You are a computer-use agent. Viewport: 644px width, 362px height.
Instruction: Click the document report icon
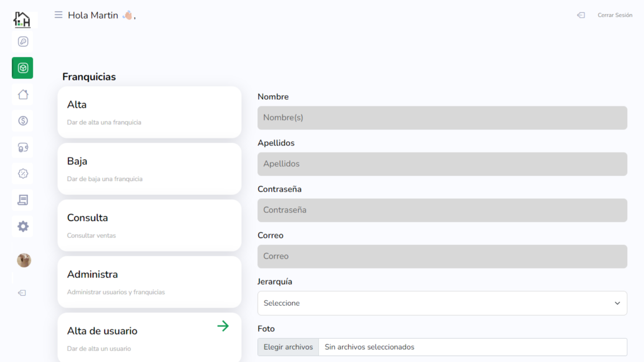coord(23,200)
